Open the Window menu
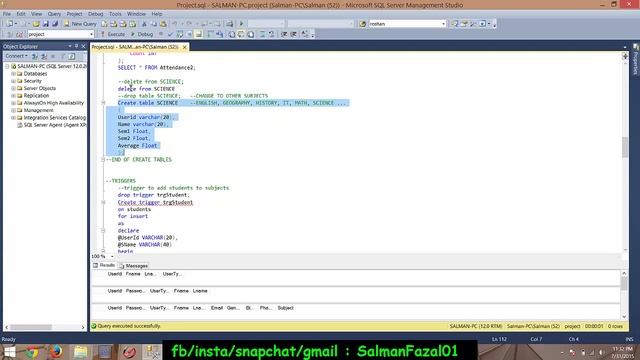The height and width of the screenshot is (360, 640). coord(136,14)
